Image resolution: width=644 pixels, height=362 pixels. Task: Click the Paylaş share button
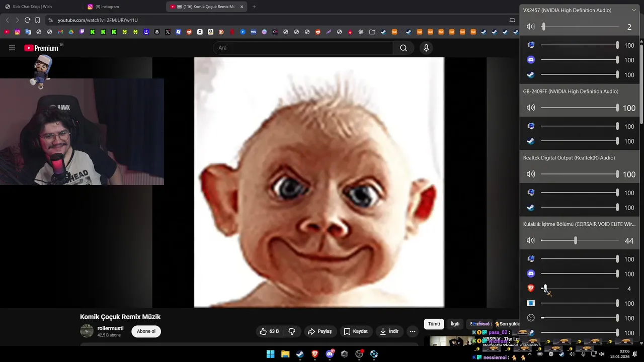coord(320,331)
